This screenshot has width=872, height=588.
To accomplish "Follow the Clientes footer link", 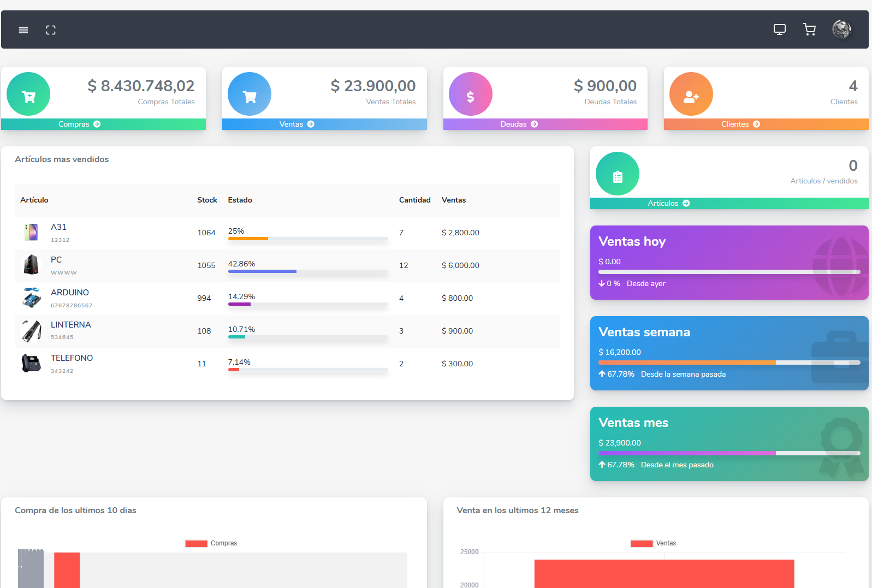I will coord(740,124).
